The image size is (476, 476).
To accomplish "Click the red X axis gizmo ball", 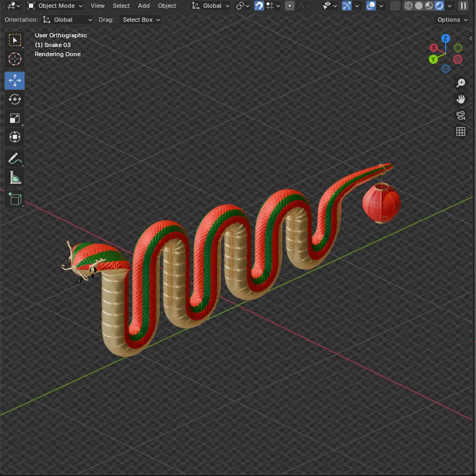I will (x=434, y=48).
